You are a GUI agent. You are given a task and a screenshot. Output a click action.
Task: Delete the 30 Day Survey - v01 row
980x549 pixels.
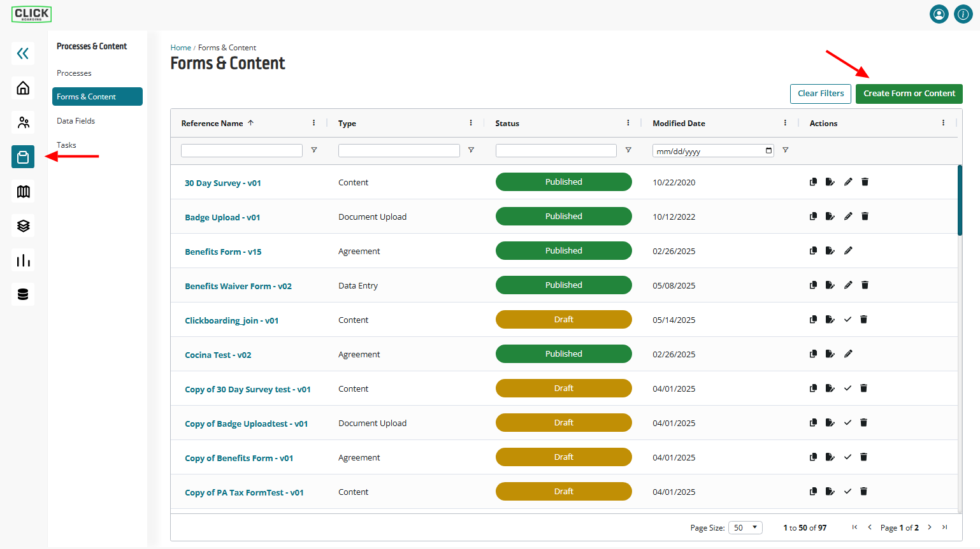(x=865, y=182)
